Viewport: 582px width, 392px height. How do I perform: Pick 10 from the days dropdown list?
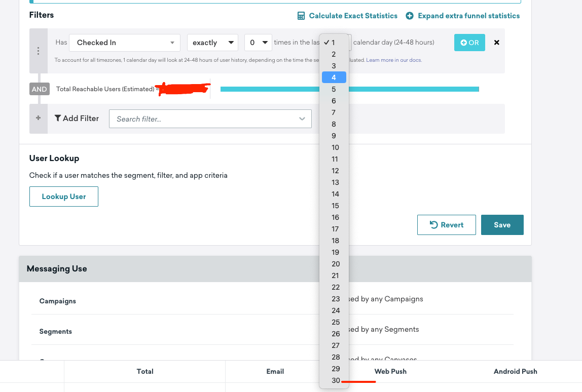pyautogui.click(x=335, y=147)
